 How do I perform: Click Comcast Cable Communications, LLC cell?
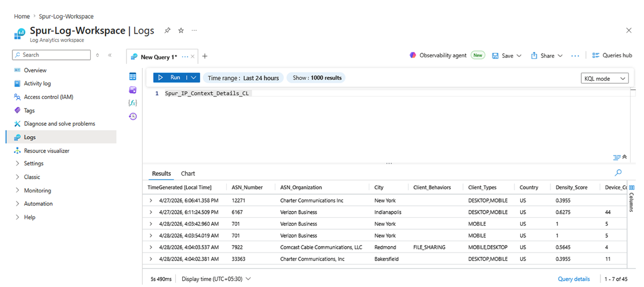(x=321, y=247)
